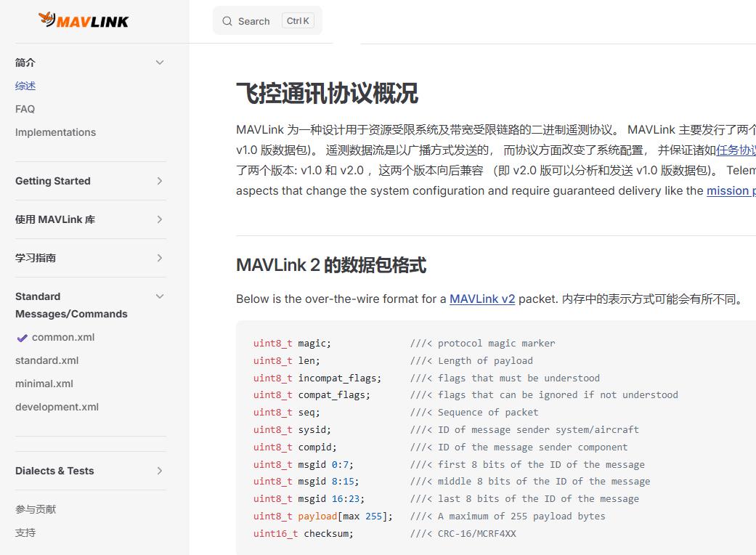Open the 支持 sidebar page
Screen dimensions: 756x555
pos(25,532)
